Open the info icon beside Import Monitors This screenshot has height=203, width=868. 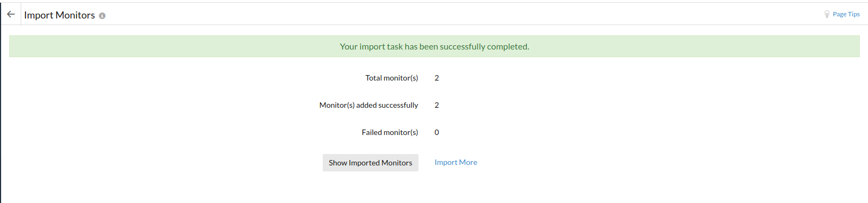click(102, 16)
